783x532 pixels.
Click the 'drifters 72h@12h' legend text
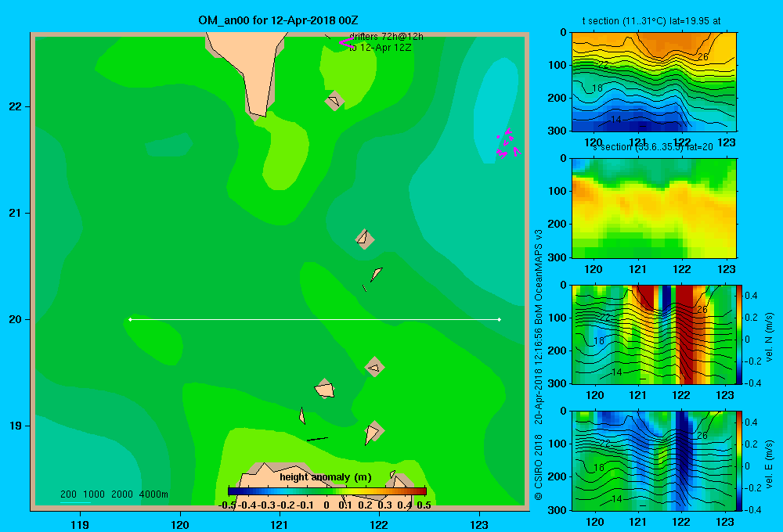[387, 37]
